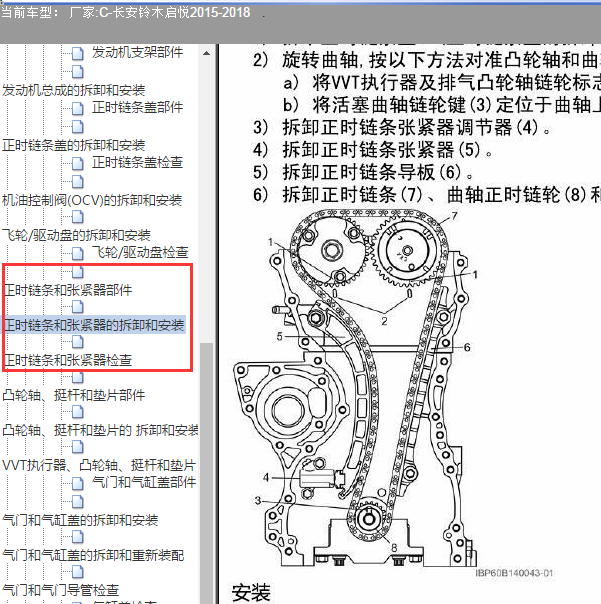The width and height of the screenshot is (601, 604).
Task: Click the tree scrollbar up arrow
Action: point(206,53)
